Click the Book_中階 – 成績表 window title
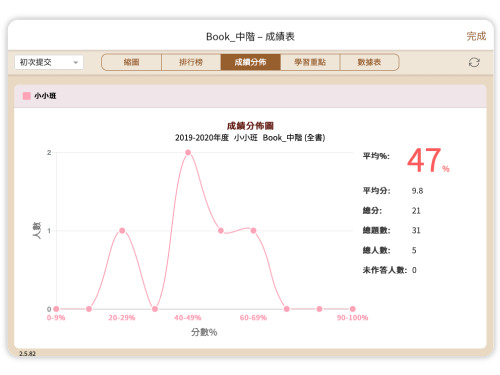Viewport: 500px width, 375px height. [250, 36]
